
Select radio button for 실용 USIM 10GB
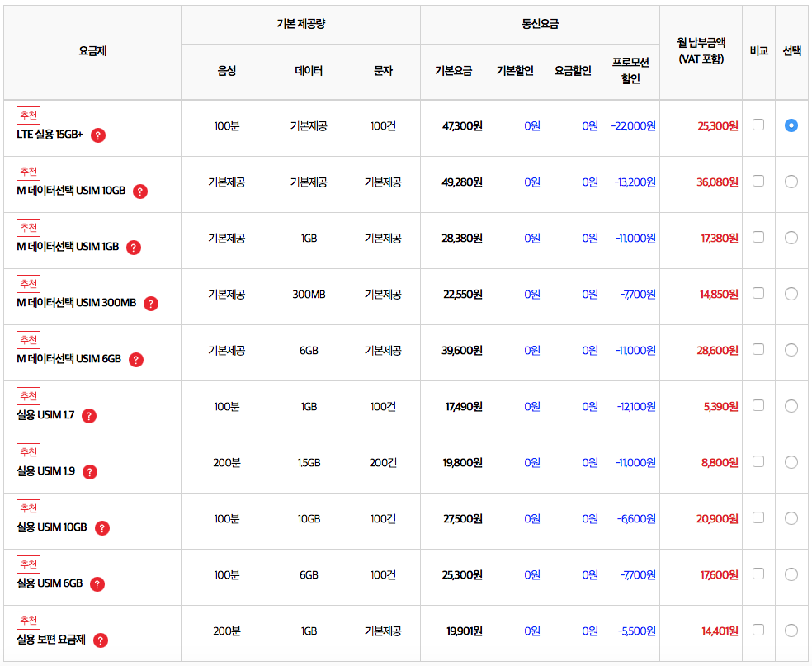point(791,518)
